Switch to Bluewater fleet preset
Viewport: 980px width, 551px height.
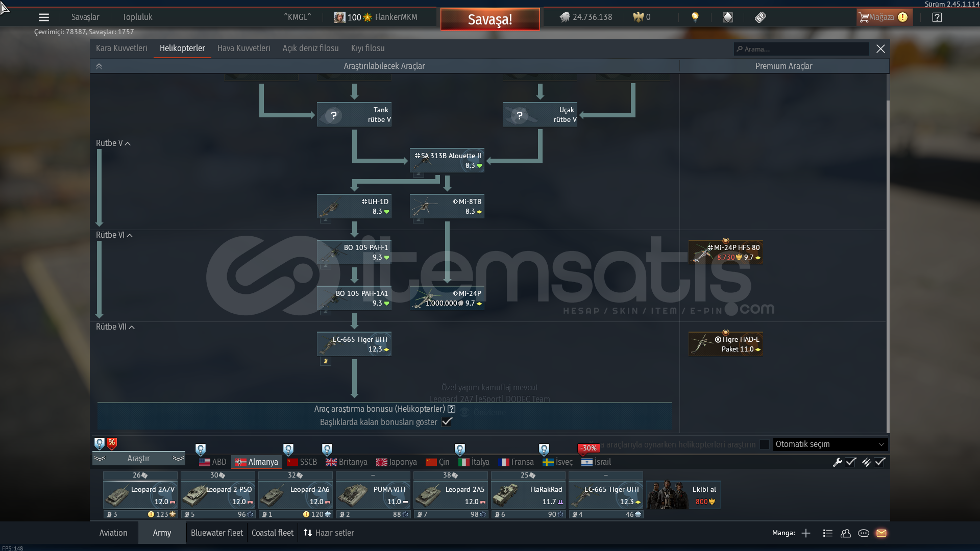[217, 533]
